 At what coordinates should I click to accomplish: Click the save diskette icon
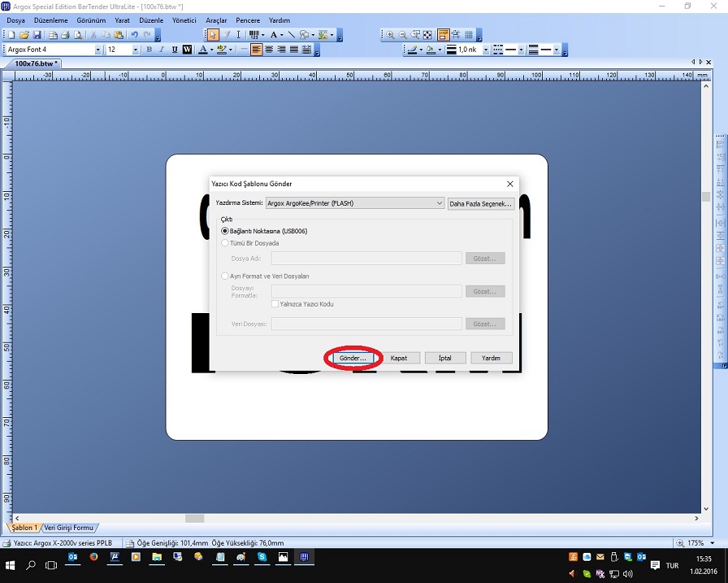(x=37, y=35)
